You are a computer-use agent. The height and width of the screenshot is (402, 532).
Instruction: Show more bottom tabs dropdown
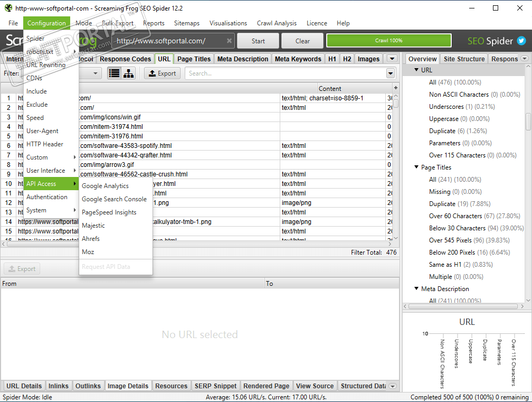(393, 386)
